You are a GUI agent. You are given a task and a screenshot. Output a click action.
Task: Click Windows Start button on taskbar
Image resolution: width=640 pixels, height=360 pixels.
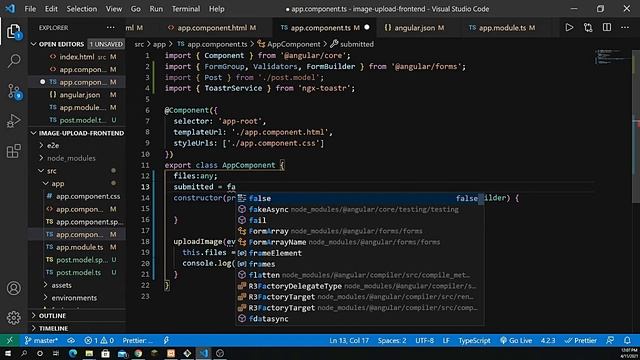7,353
